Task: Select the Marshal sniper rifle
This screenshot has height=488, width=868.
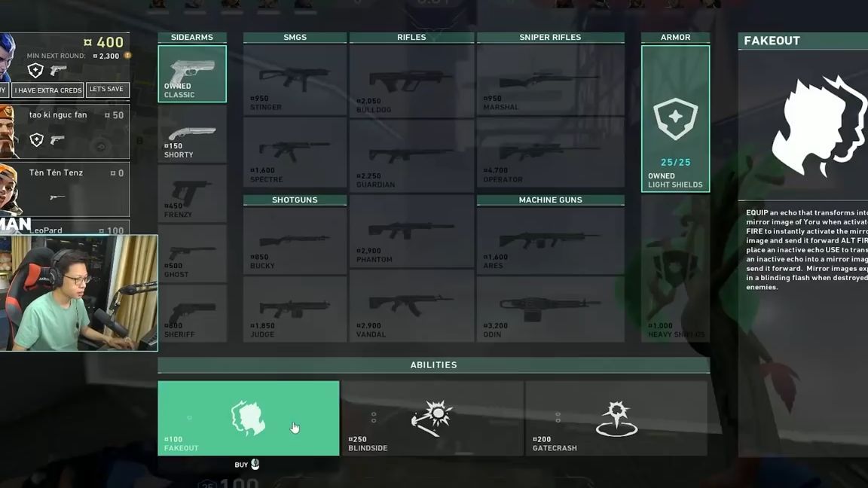Action: click(550, 80)
